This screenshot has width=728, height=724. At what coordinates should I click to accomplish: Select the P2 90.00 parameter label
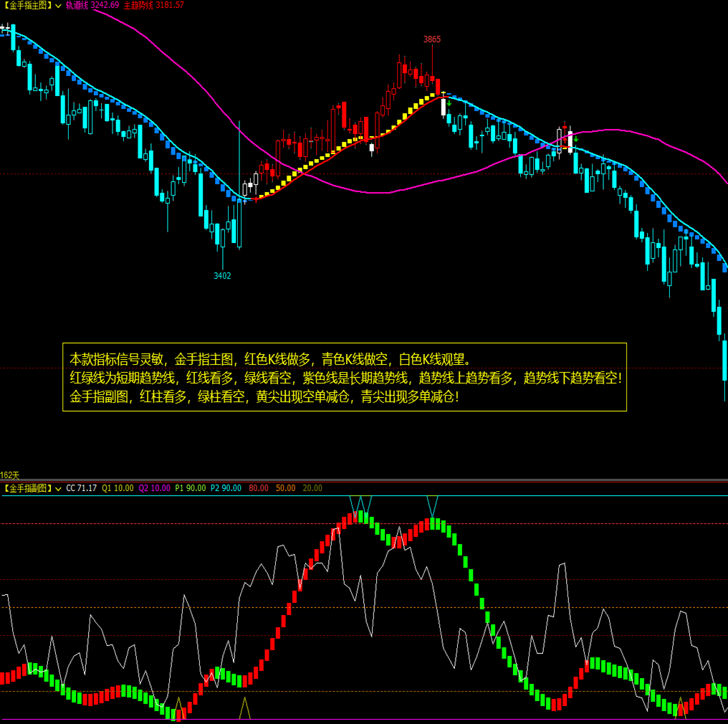tap(226, 488)
